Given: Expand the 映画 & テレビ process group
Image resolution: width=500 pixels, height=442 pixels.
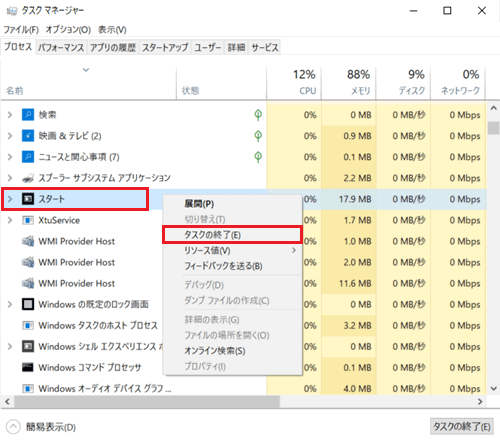Looking at the screenshot, I should click(10, 136).
